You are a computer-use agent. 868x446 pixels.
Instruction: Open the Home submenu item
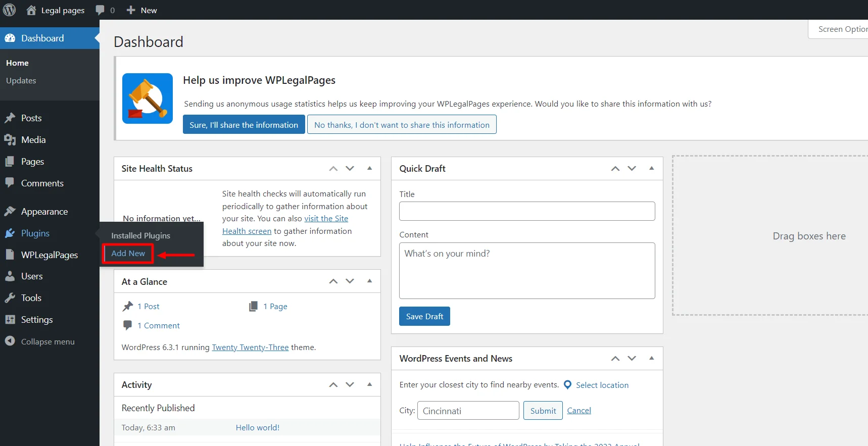(x=17, y=63)
